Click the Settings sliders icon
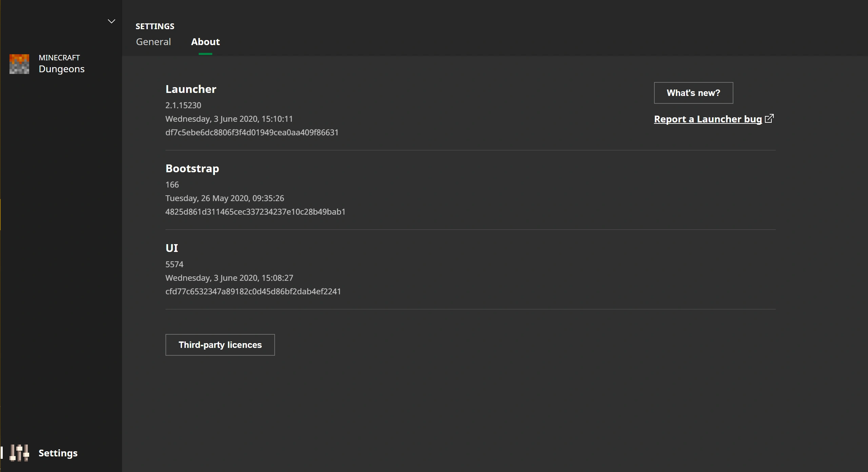This screenshot has width=868, height=472. tap(19, 453)
